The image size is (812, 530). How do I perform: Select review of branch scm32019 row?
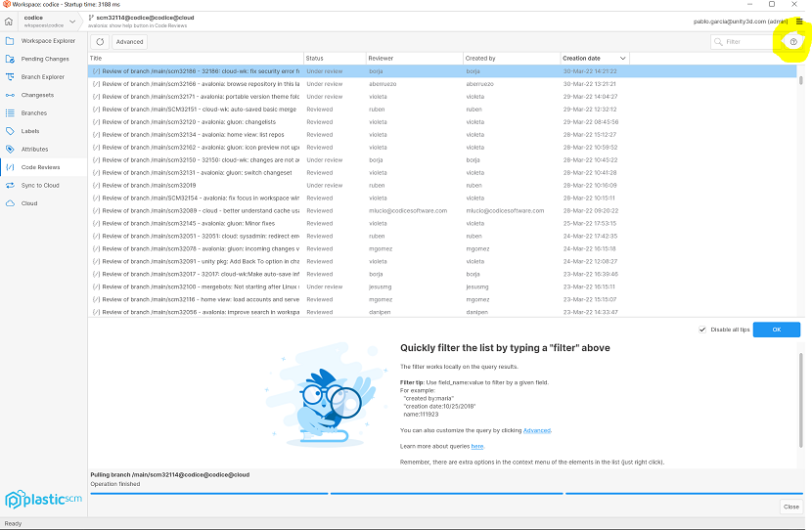(442, 185)
